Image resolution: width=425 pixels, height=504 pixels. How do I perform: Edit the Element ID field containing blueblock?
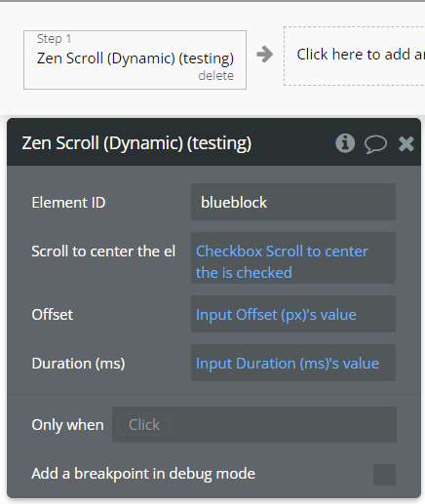[293, 202]
